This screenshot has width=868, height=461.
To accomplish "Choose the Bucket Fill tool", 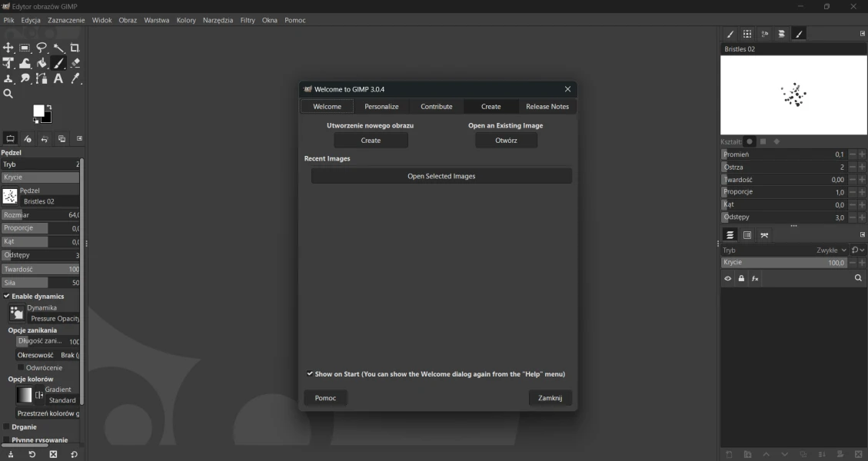I will (x=42, y=63).
